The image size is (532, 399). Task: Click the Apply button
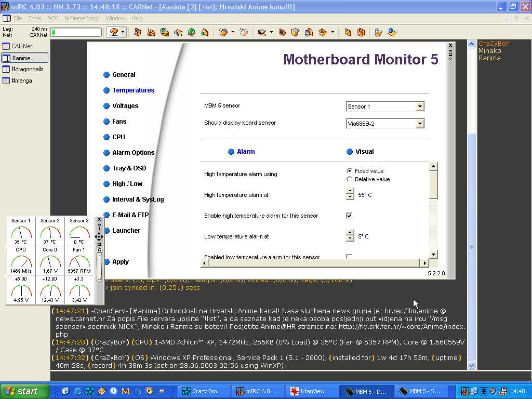[x=121, y=262]
